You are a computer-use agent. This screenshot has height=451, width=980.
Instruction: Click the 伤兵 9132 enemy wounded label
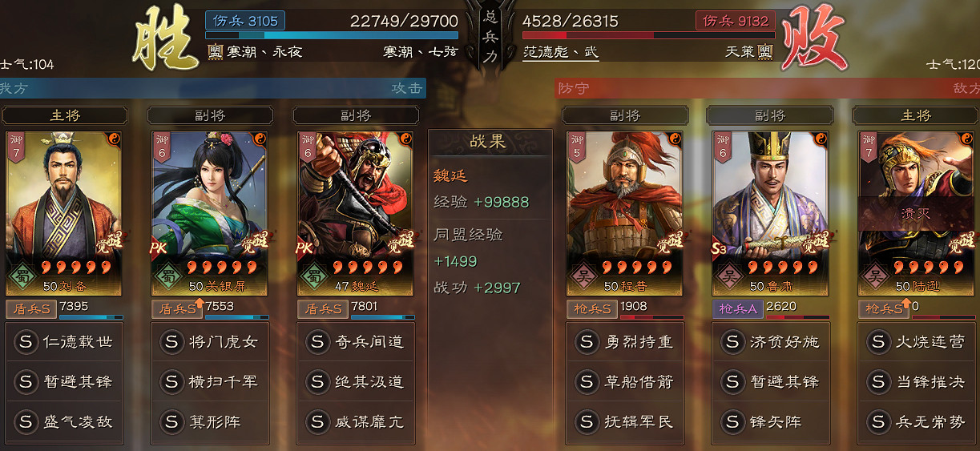pyautogui.click(x=735, y=21)
